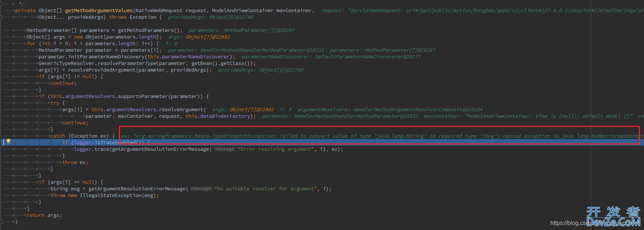This screenshot has height=230, width=644.
Task: Click NativeWebRequest type in method signature
Action: [x=159, y=11]
